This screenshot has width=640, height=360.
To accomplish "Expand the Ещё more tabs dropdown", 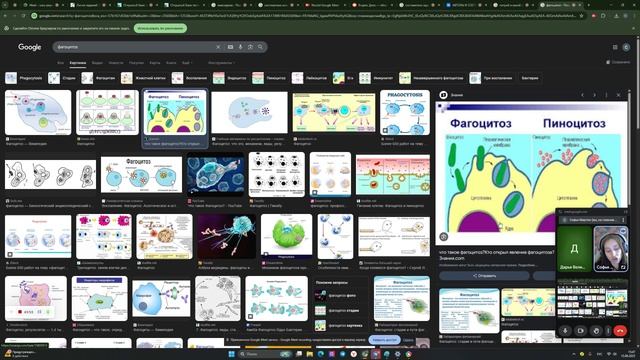I will pyautogui.click(x=187, y=63).
